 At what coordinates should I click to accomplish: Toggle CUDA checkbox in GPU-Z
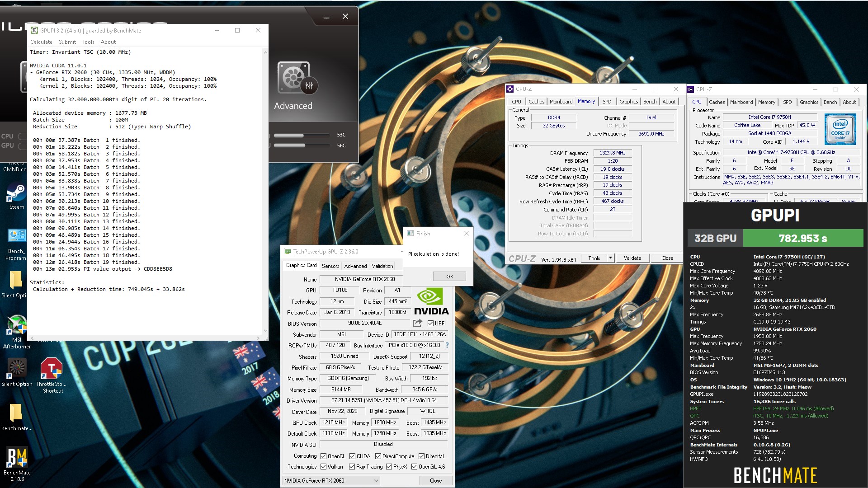pos(352,456)
